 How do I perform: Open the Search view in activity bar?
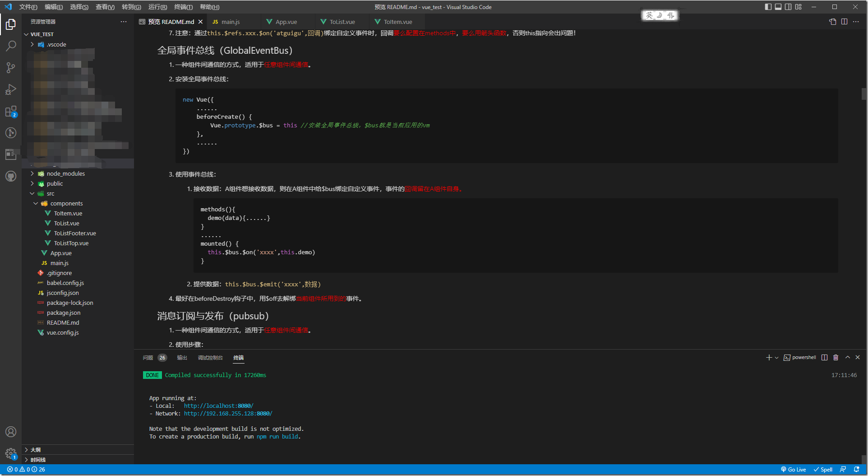(11, 46)
